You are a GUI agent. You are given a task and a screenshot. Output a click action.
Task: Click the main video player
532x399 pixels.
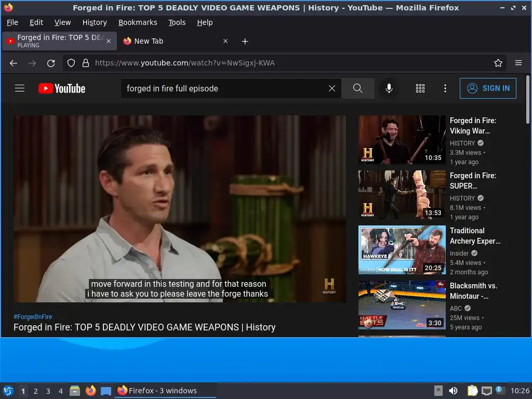click(x=180, y=209)
